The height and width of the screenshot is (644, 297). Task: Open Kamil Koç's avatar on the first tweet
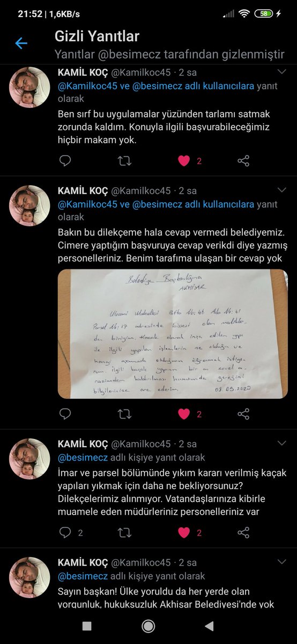(x=30, y=87)
